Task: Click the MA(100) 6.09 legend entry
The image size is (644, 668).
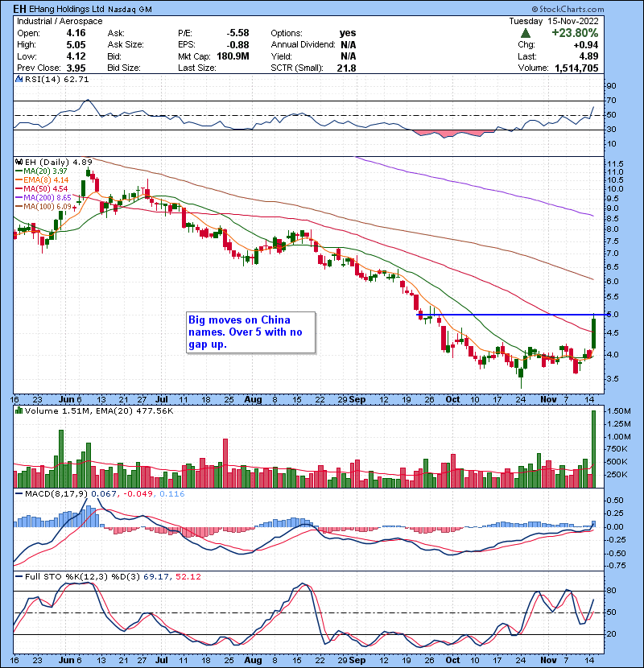Action: click(43, 207)
